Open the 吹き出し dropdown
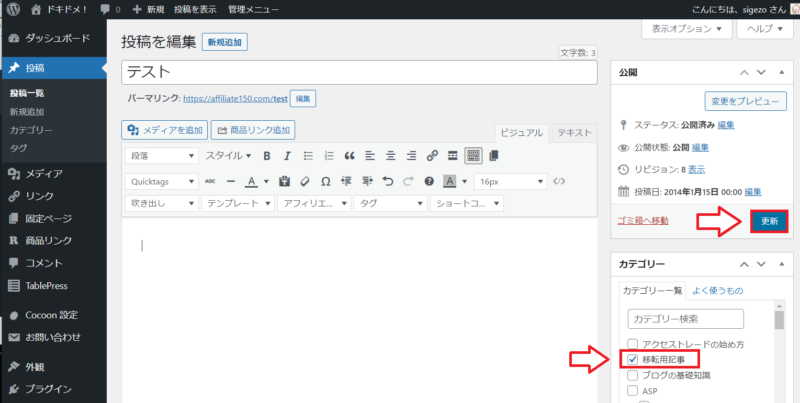This screenshot has width=800, height=403. click(x=162, y=203)
